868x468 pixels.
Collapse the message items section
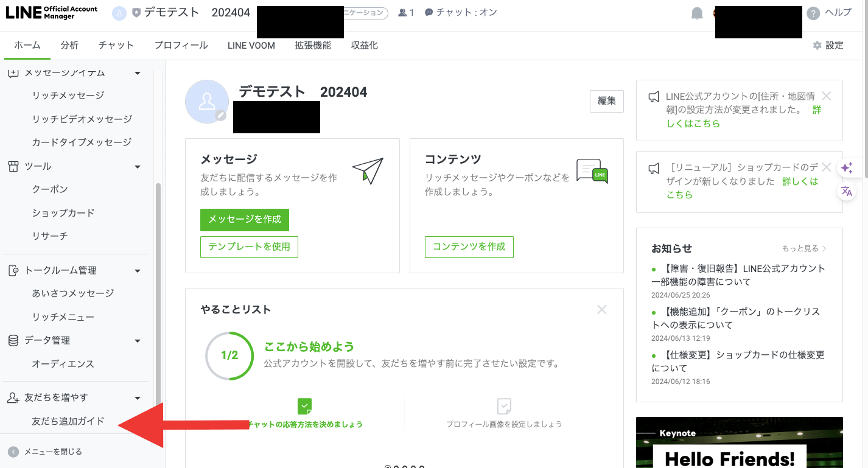[138, 73]
